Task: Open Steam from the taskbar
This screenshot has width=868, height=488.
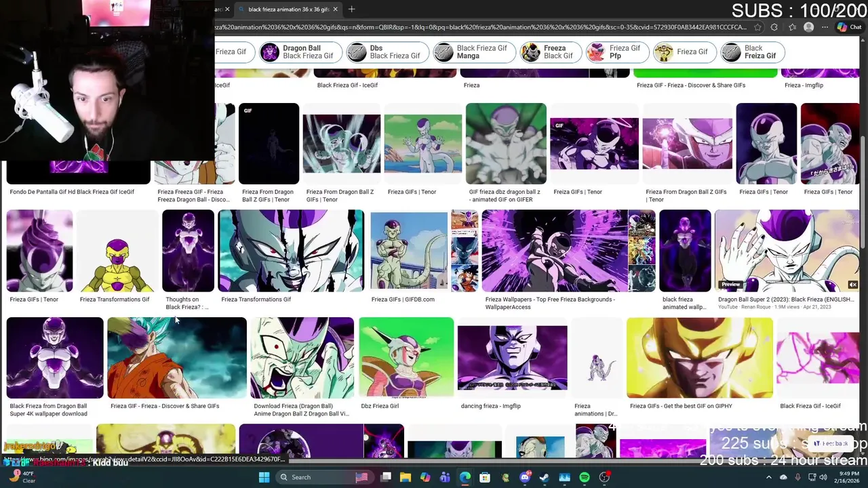Action: 545,477
